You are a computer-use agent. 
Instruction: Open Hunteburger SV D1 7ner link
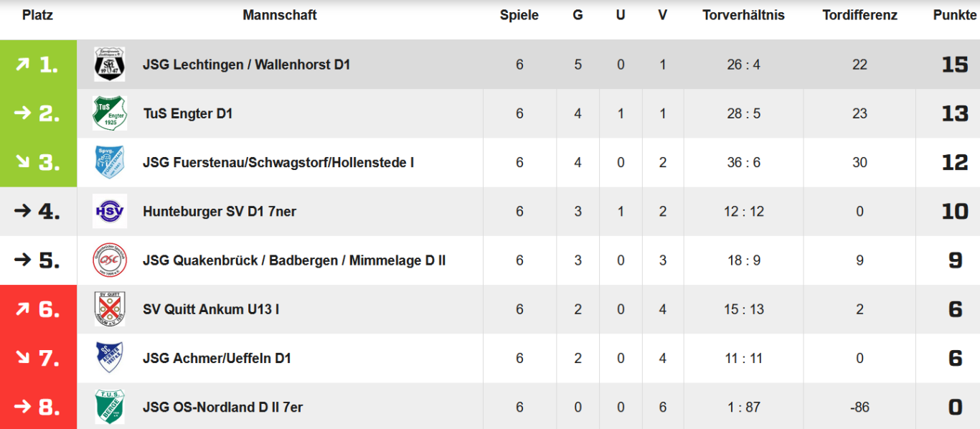(220, 212)
